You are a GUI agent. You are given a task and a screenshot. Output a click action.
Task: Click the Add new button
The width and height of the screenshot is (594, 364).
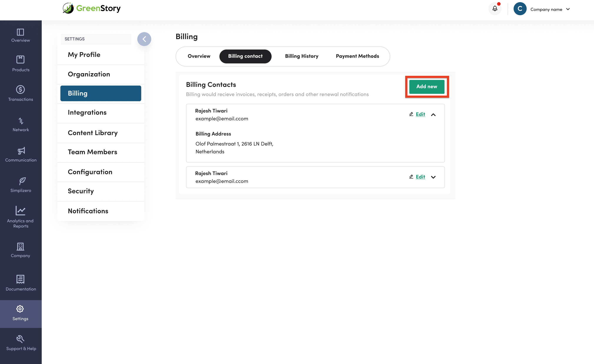pyautogui.click(x=426, y=86)
